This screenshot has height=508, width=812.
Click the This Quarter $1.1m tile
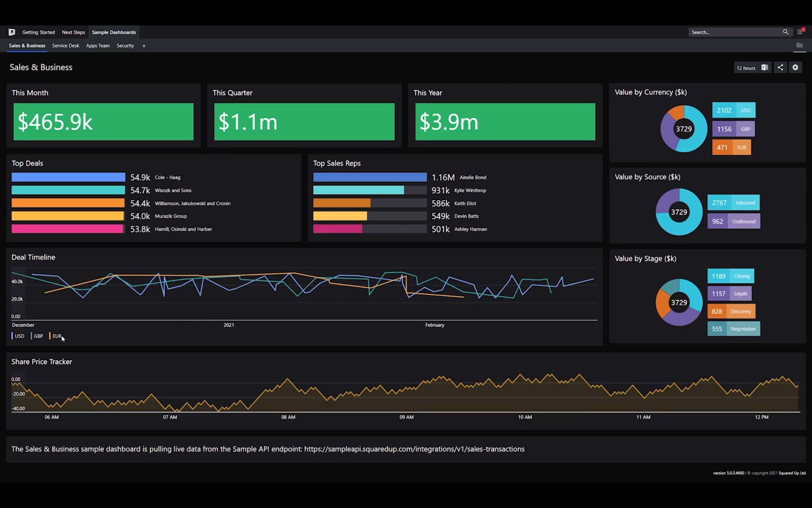click(x=304, y=122)
